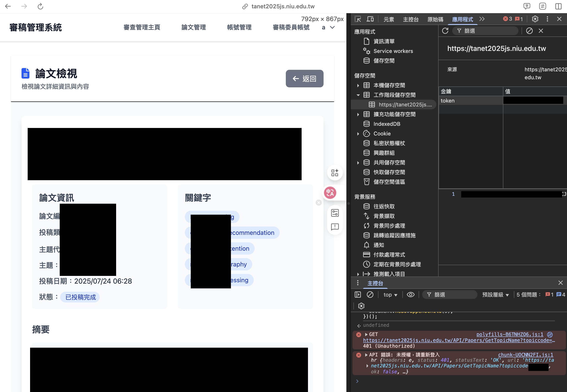Open the 預設層級 log level dropdown
The width and height of the screenshot is (567, 392).
pos(495,295)
